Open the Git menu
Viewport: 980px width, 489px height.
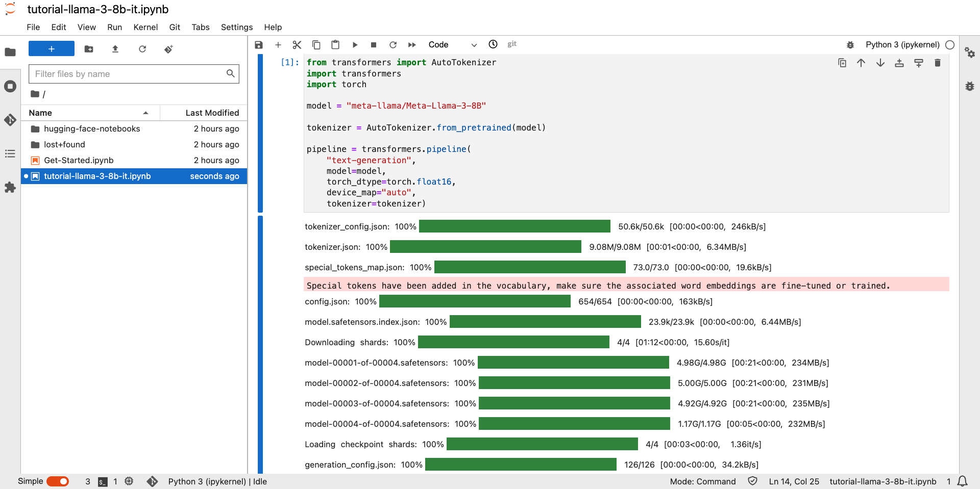click(175, 27)
